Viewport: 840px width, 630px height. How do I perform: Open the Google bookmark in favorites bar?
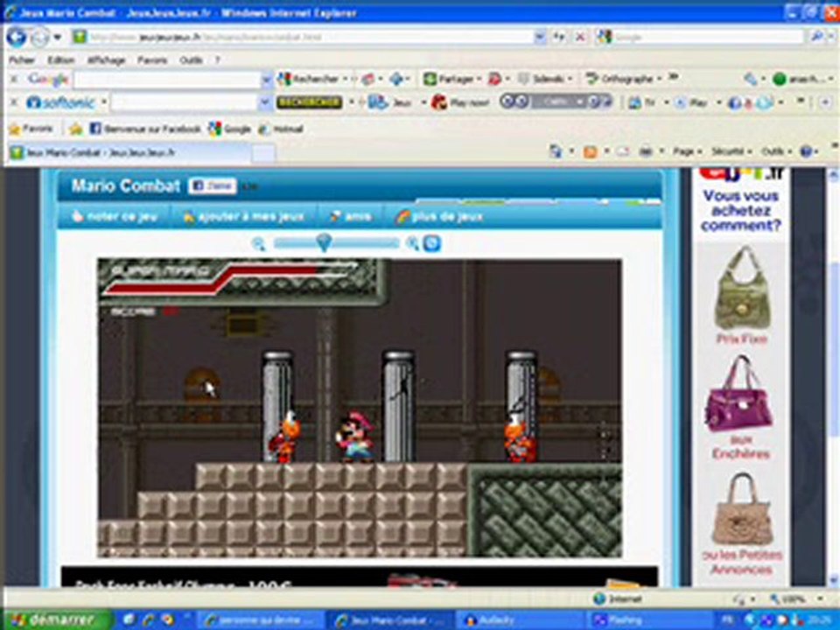pyautogui.click(x=230, y=129)
